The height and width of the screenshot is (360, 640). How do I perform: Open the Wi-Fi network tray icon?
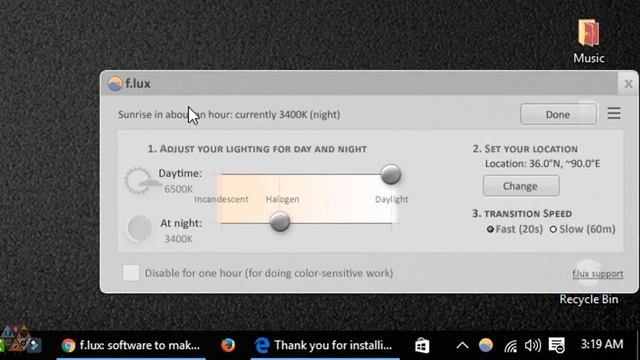510,346
